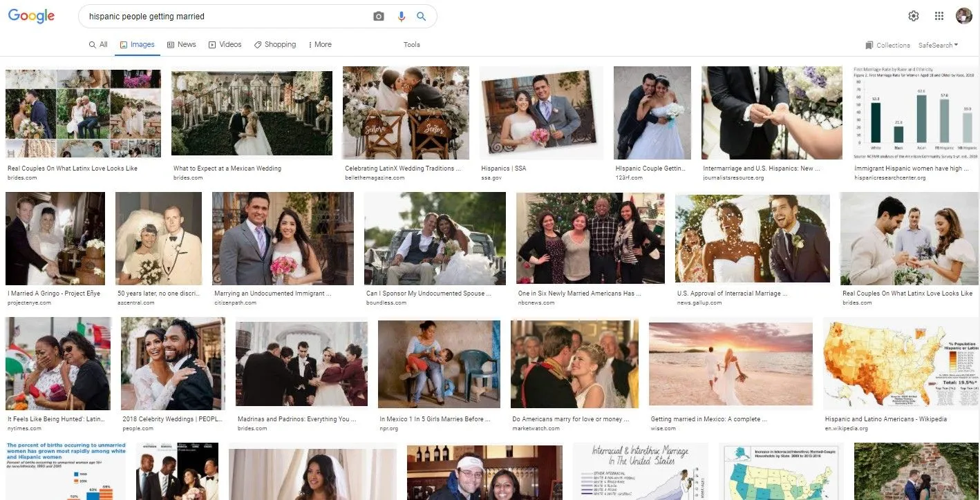The image size is (980, 500).
Task: Open the SafeSearch dropdown
Action: click(x=939, y=44)
